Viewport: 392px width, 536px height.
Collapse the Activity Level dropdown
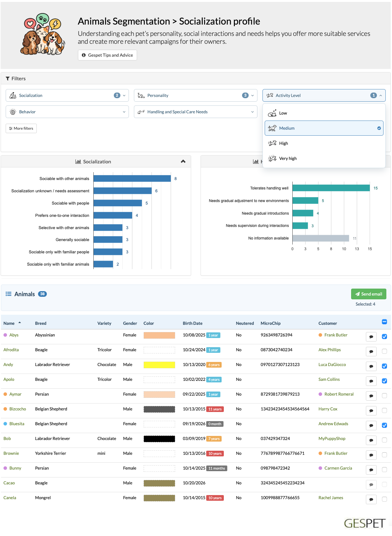[x=324, y=95]
